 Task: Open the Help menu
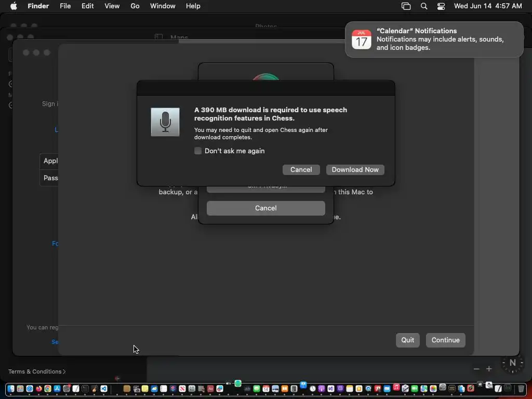(x=193, y=6)
